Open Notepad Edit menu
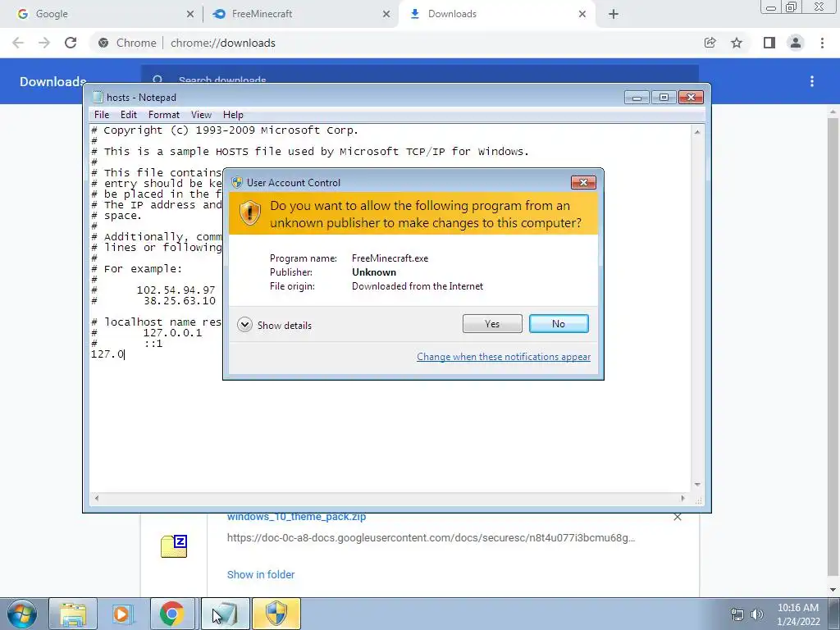 129,115
